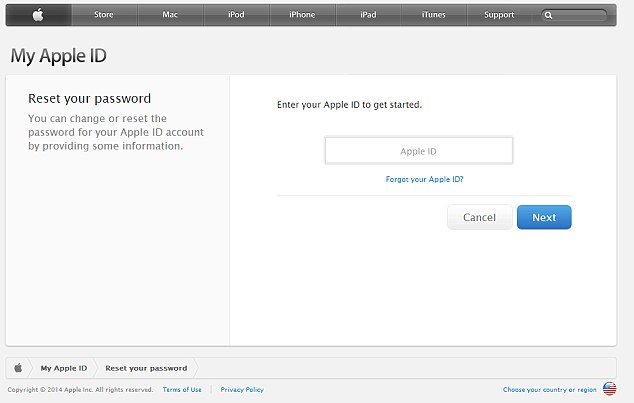
Task: Go to the Mac navigation tab
Action: [170, 15]
